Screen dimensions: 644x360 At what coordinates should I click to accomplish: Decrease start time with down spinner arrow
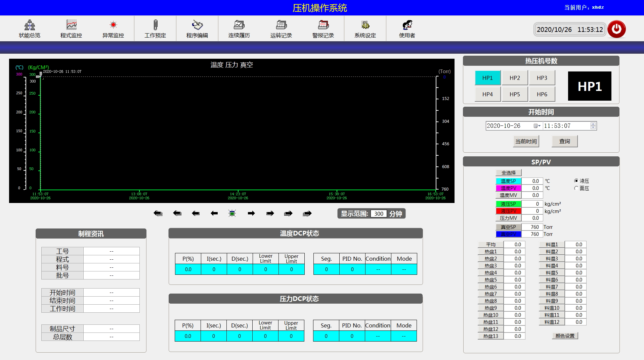[x=593, y=127]
